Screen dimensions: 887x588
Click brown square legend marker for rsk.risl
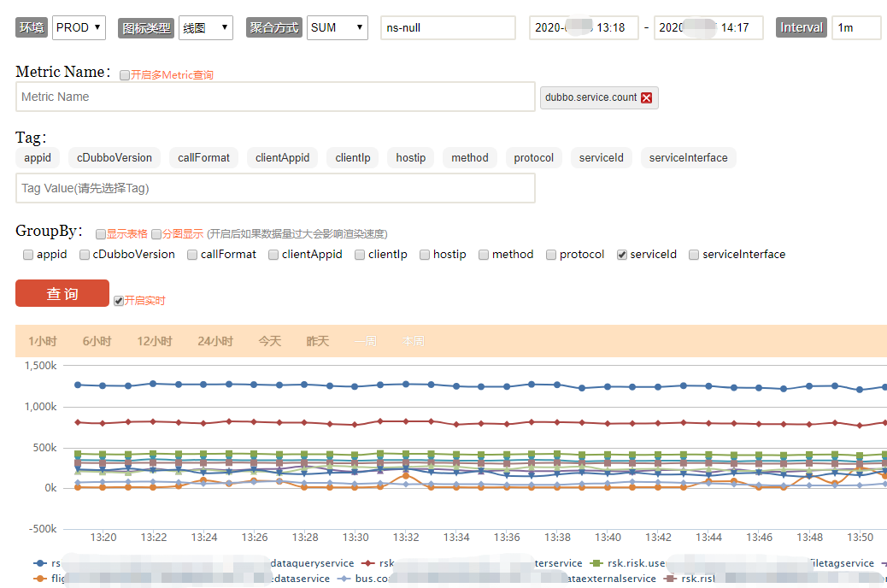(670, 579)
